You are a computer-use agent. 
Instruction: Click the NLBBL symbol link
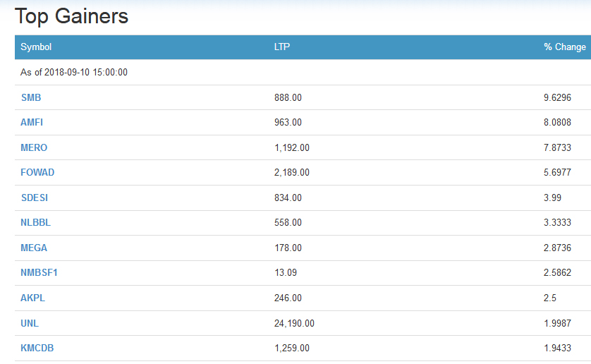pyautogui.click(x=36, y=222)
